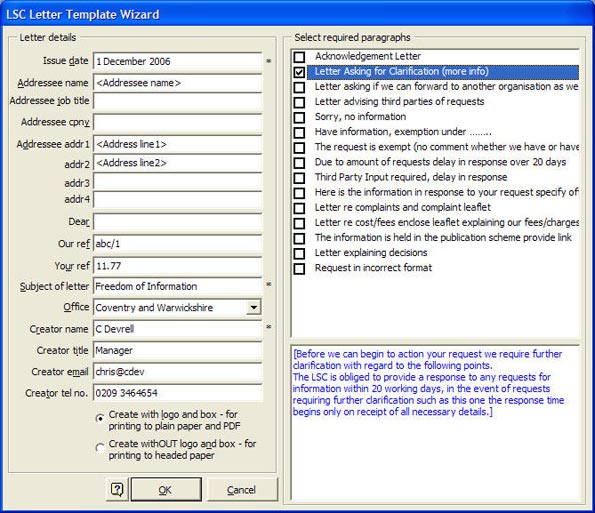Click the Creator email field
This screenshot has width=595, height=513.
[178, 371]
